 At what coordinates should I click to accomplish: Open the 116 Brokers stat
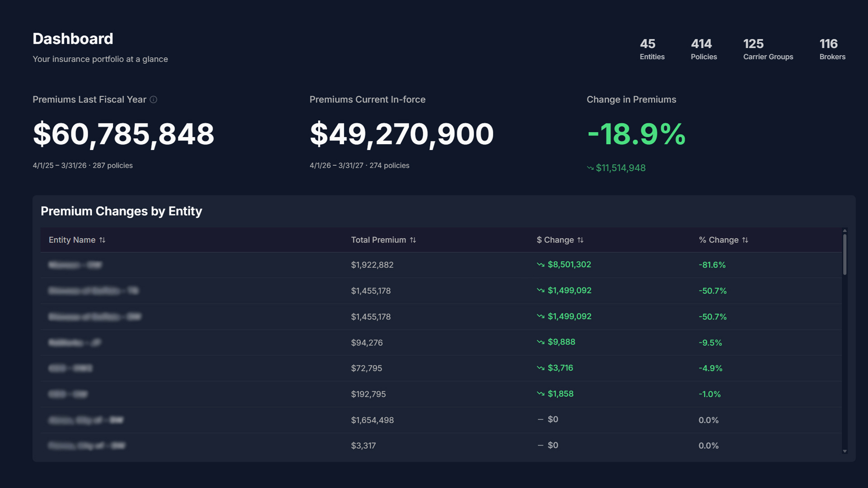click(x=832, y=49)
